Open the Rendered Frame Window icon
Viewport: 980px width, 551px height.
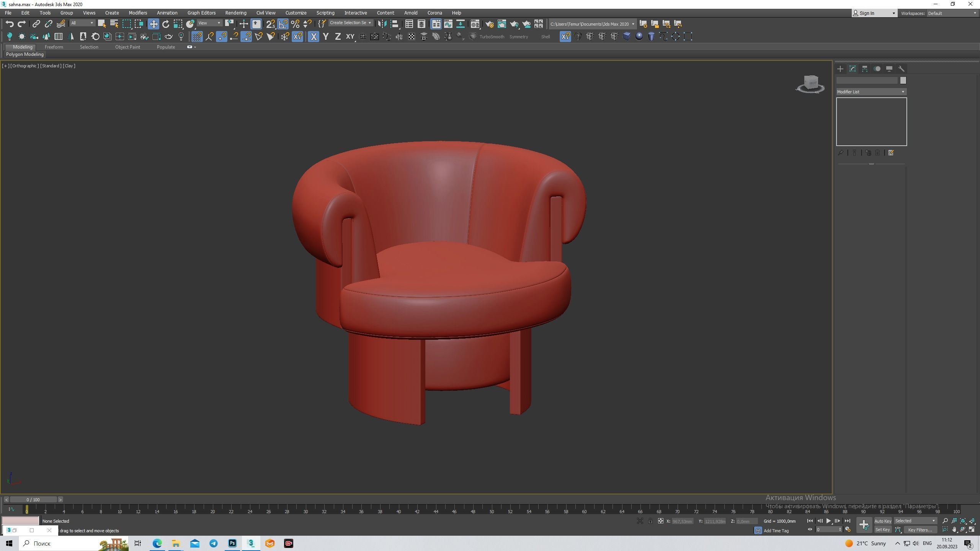[501, 24]
